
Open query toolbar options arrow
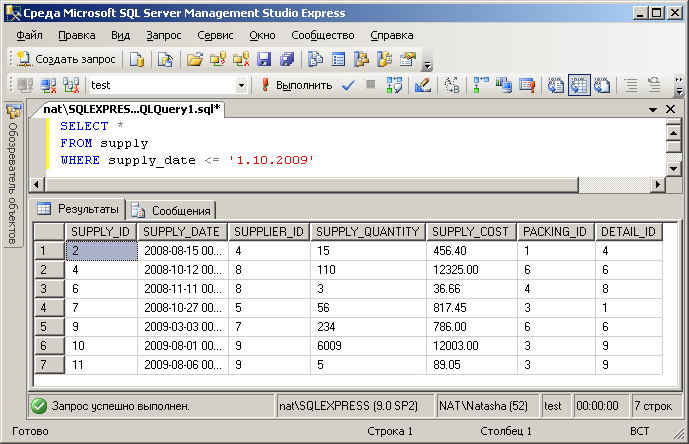(679, 91)
